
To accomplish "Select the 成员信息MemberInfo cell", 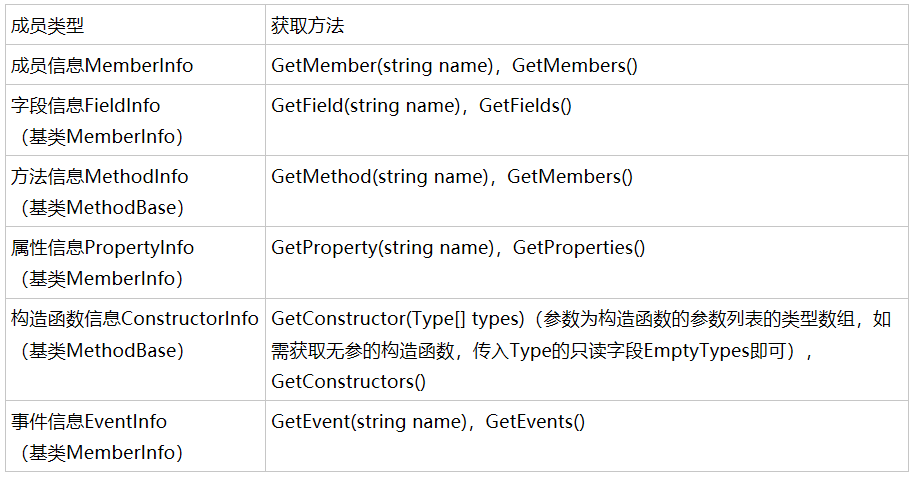I will pos(102,66).
